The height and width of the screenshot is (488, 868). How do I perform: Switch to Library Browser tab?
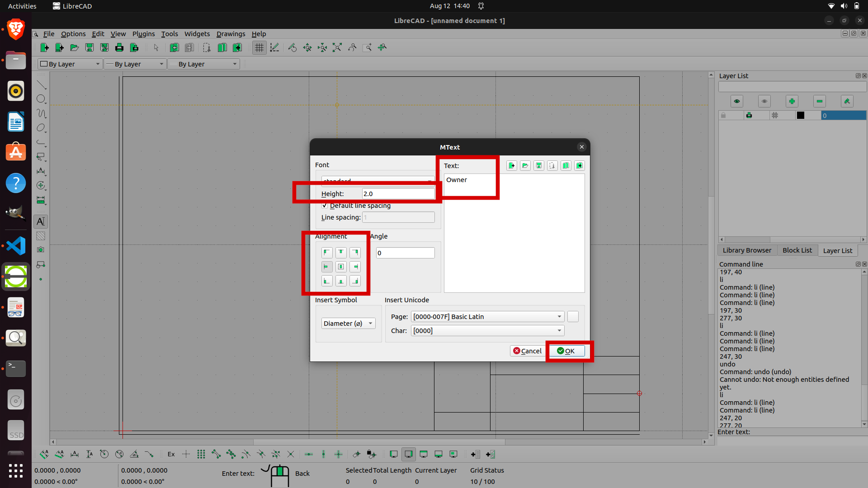[x=747, y=250]
